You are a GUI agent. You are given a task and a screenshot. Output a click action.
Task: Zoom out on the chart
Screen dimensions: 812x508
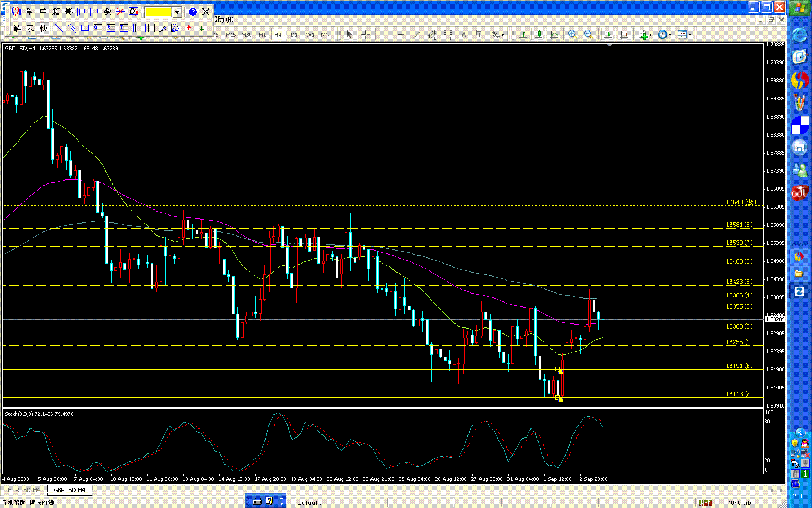coord(589,34)
